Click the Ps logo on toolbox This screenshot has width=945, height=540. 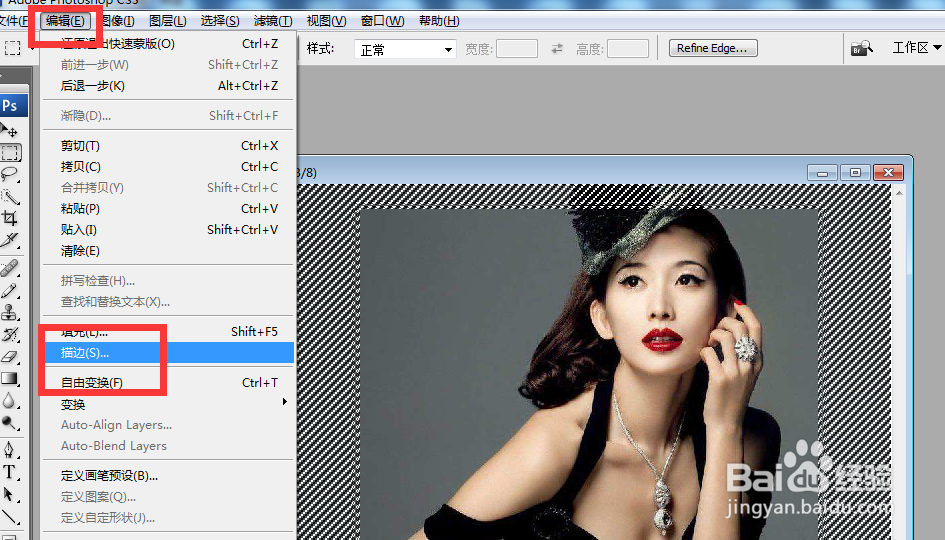12,105
